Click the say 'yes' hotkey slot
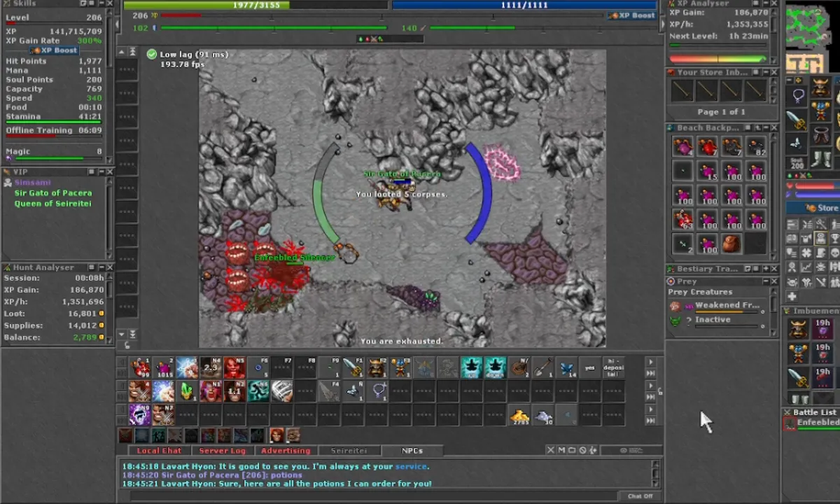This screenshot has height=504, width=840. click(590, 367)
